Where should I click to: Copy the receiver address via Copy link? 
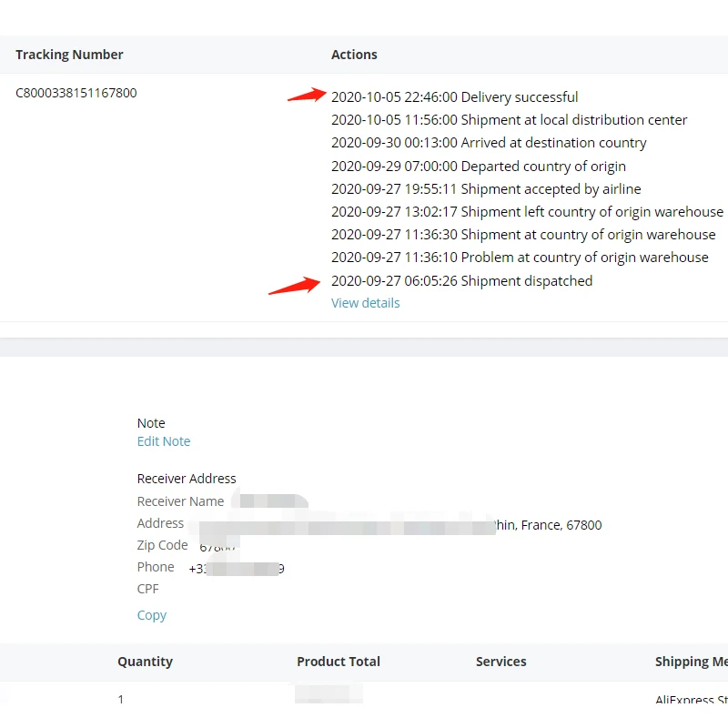[151, 615]
